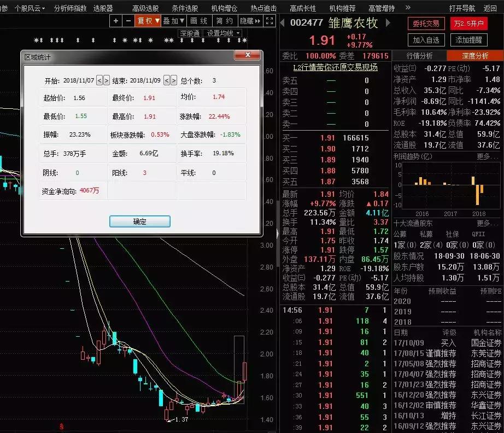The height and width of the screenshot is (433, 504).
Task: Open the 条件选股 menu
Action: pos(184,8)
